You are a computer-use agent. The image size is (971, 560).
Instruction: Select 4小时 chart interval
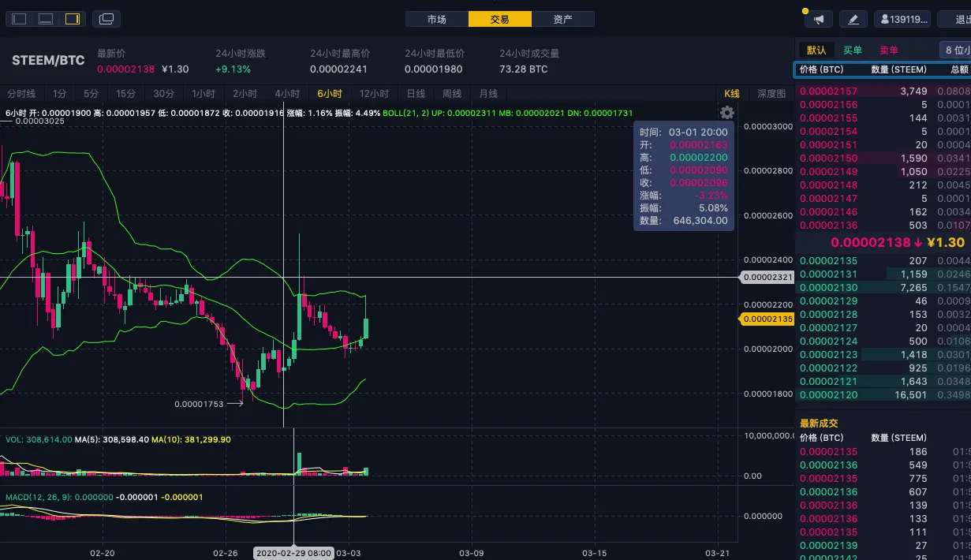(x=287, y=94)
